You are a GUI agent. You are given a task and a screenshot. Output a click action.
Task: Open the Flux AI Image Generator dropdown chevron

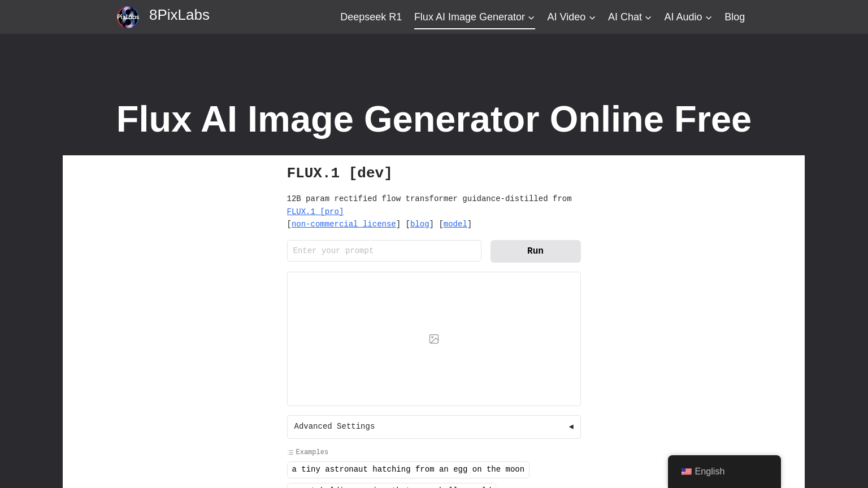pos(531,18)
